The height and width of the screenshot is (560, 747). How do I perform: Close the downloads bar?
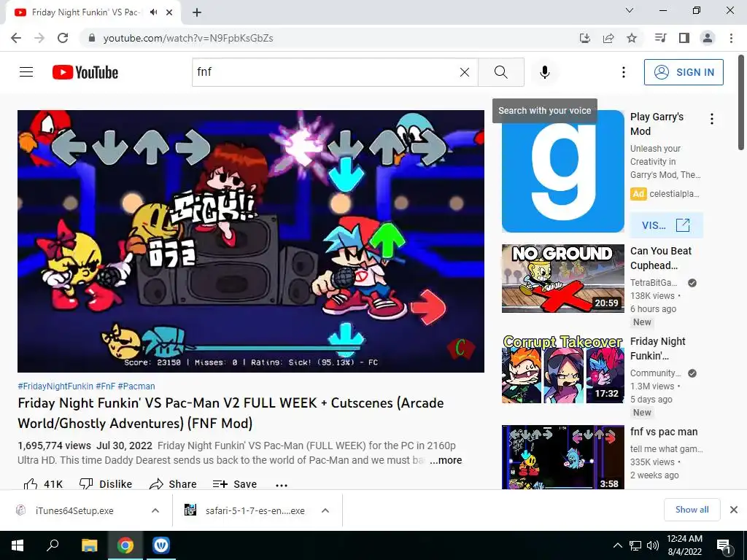(x=734, y=510)
